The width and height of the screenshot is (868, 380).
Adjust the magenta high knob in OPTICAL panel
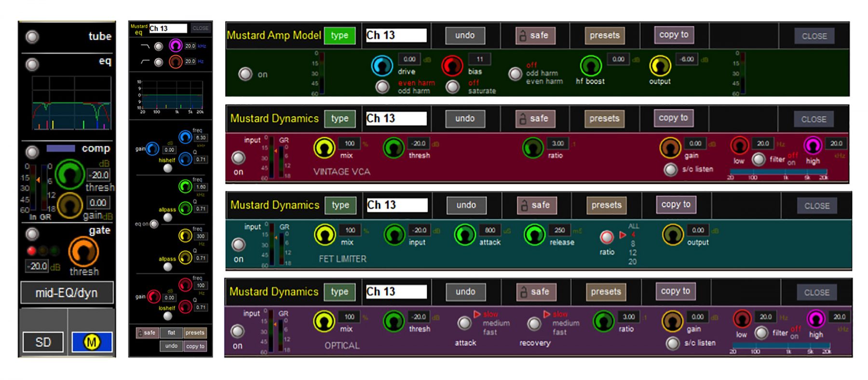(815, 319)
